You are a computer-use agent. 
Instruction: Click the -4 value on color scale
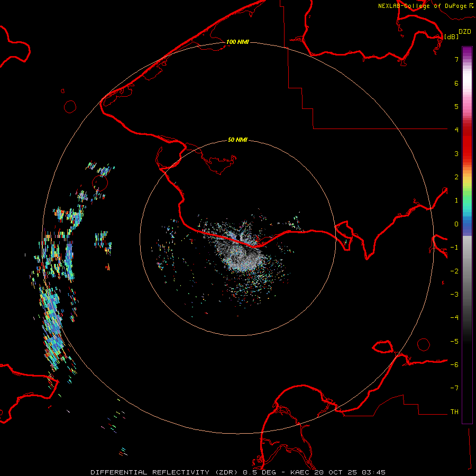454,318
